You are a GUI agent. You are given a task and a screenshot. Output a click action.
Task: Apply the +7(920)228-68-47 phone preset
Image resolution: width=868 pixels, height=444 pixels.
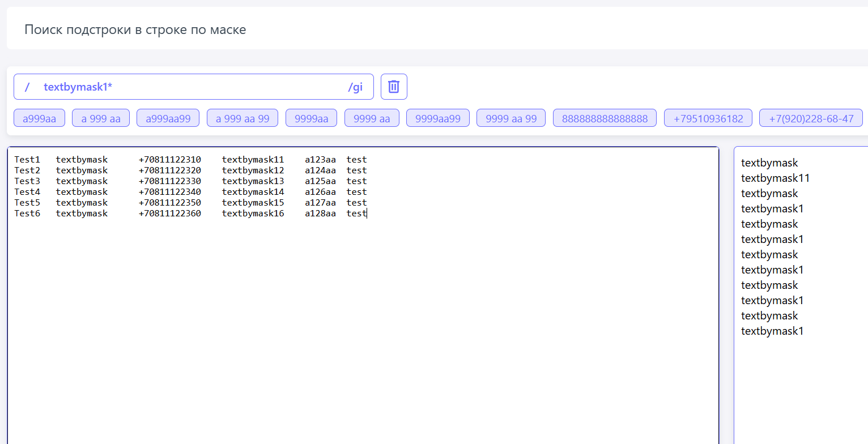(x=811, y=118)
